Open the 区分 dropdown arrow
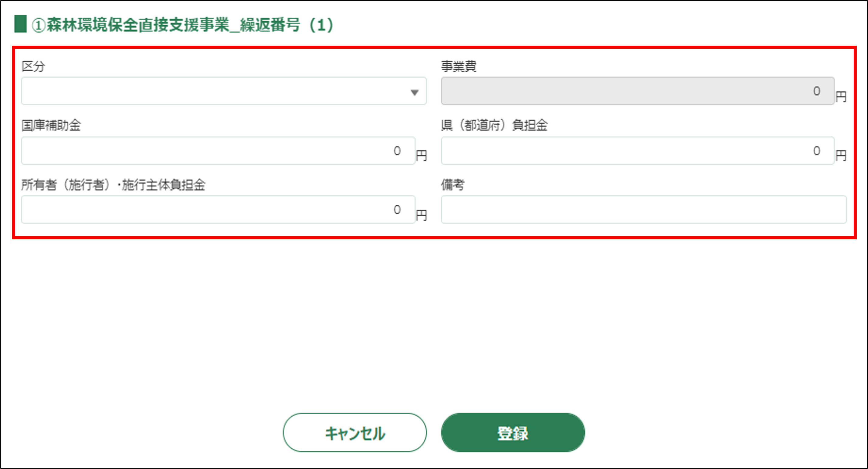Viewport: 868px width, 469px height. (x=414, y=92)
